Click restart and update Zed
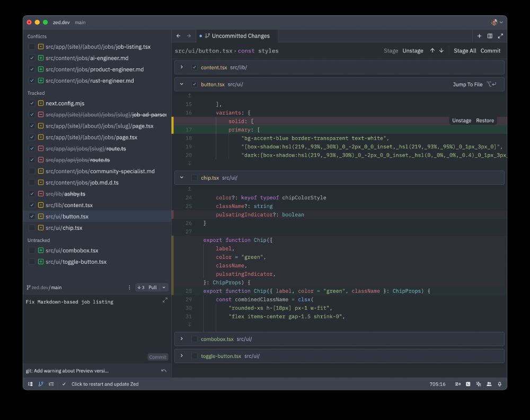The image size is (530, 420). 105,384
